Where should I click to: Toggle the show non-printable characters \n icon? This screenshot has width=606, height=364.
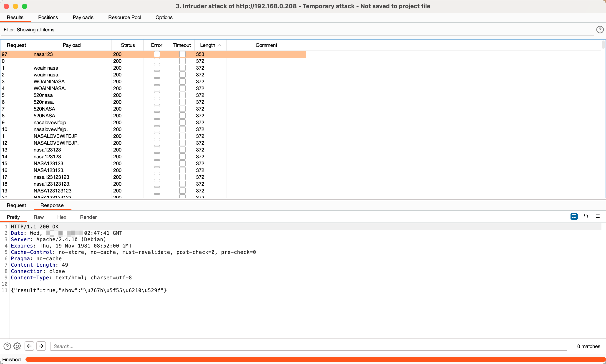(x=586, y=216)
